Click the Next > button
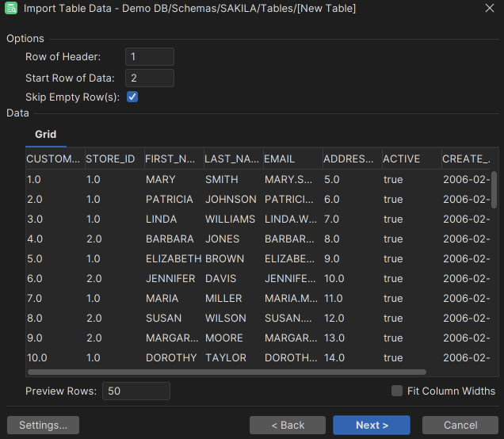 (x=372, y=425)
